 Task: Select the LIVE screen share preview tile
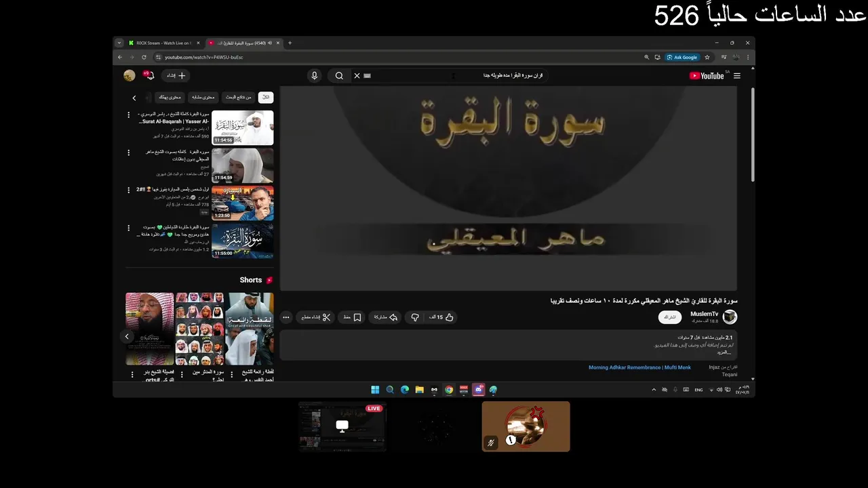point(342,426)
